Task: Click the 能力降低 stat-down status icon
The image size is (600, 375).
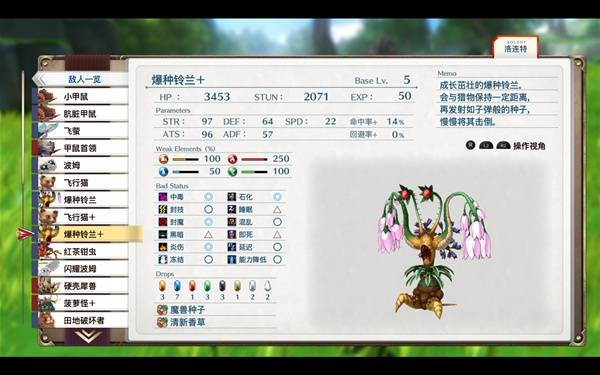Action: point(232,259)
